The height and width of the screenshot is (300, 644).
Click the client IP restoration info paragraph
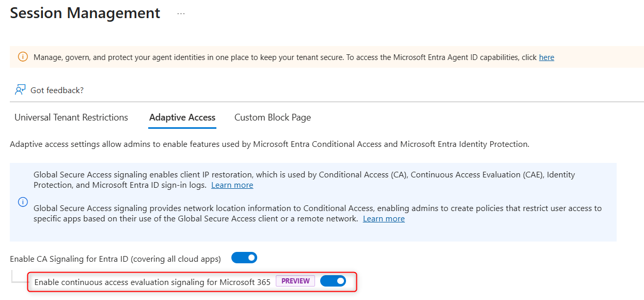coord(304,179)
